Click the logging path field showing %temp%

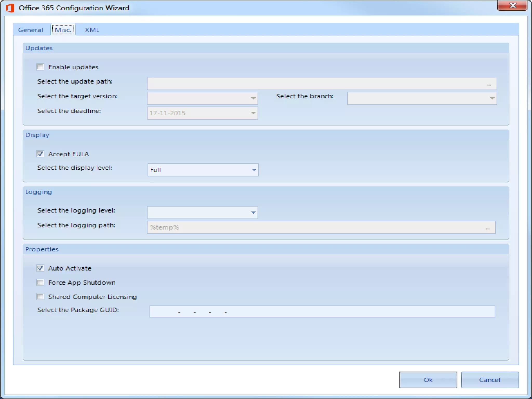[x=321, y=227]
